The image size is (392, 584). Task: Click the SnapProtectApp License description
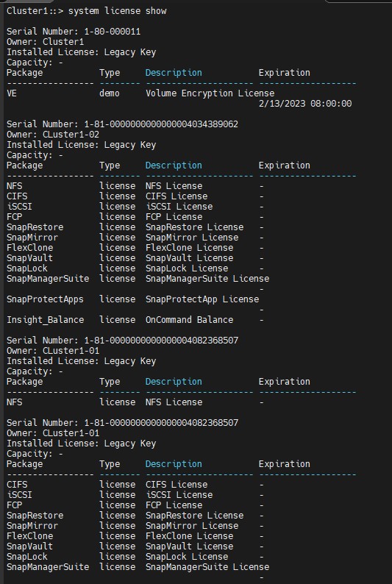202,299
